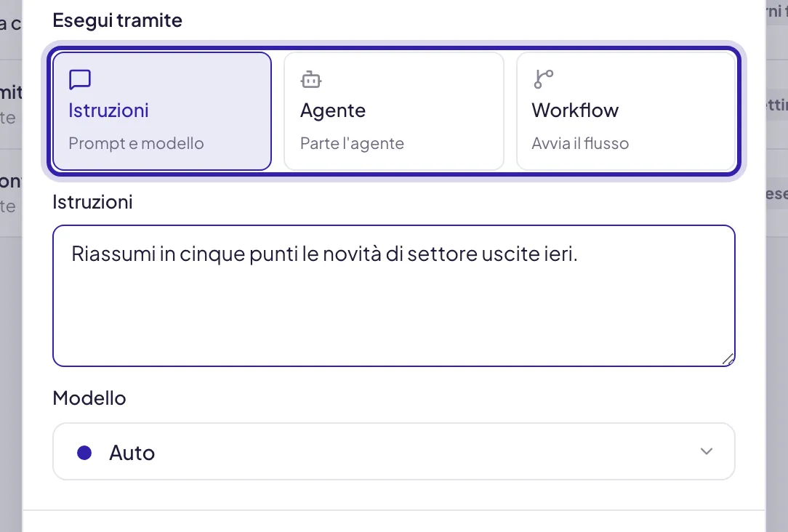
Task: Click the 'Avvia il flusso' subtitle
Action: pyautogui.click(x=580, y=144)
